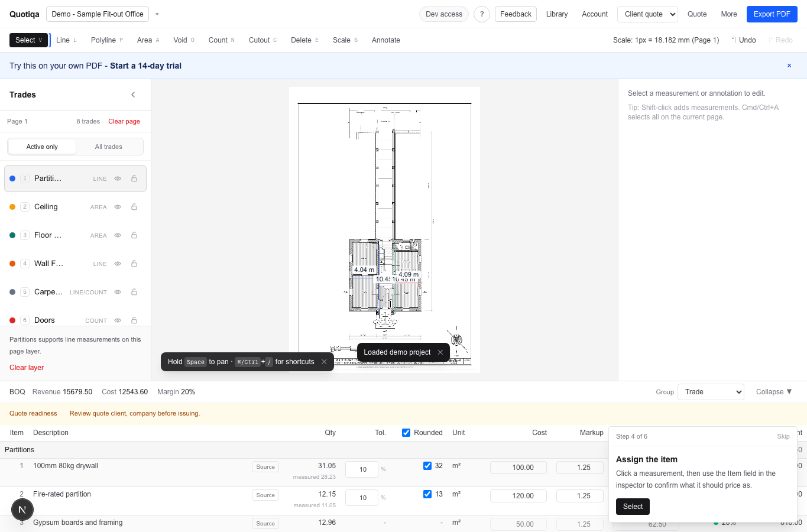
Task: Choose the Cutout tool
Action: [262, 40]
